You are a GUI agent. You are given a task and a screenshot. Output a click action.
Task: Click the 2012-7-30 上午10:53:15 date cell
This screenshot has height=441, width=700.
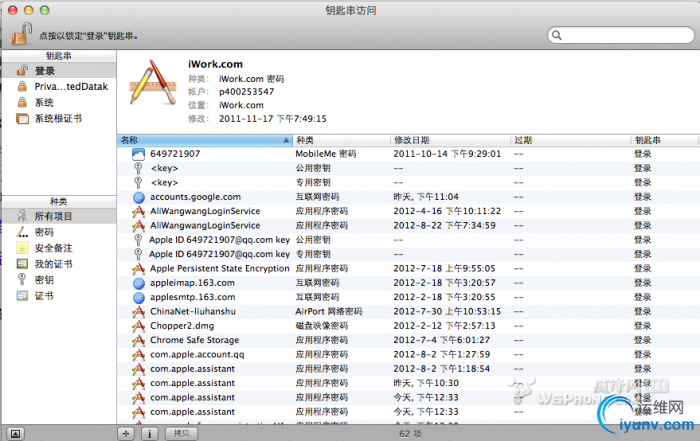pyautogui.click(x=447, y=312)
